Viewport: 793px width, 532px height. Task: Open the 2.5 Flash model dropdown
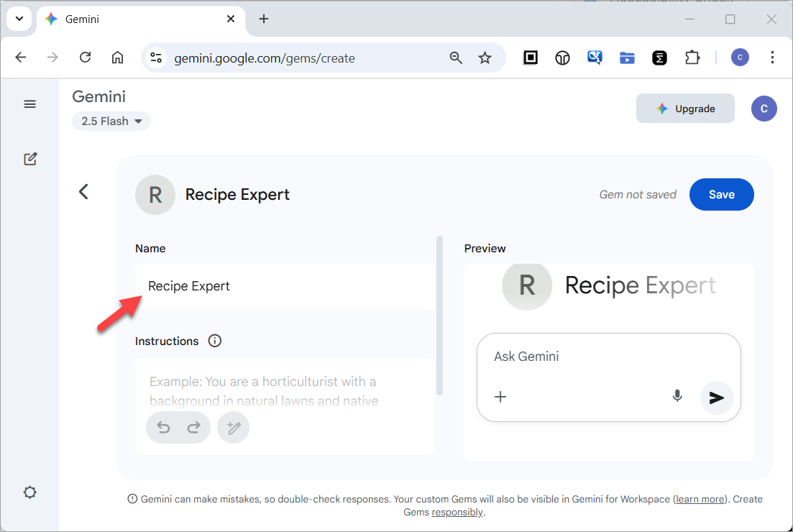tap(111, 121)
